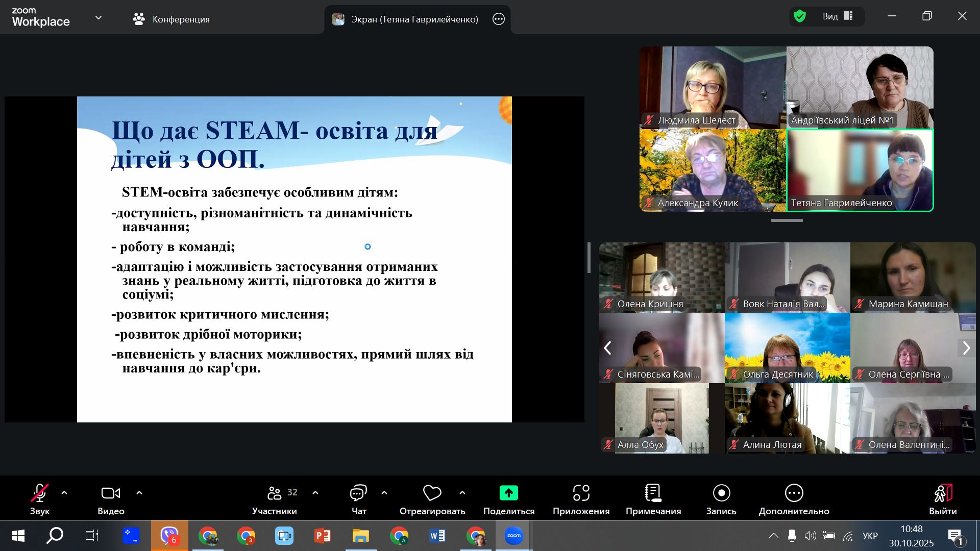Open the Chat panel
Screen dimensions: 980x551
click(358, 493)
